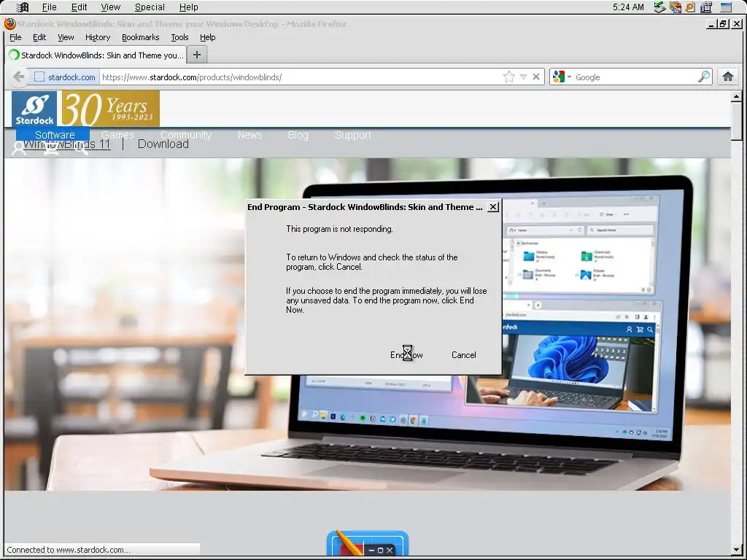Open the address bar history dropdown arrow

click(x=523, y=77)
